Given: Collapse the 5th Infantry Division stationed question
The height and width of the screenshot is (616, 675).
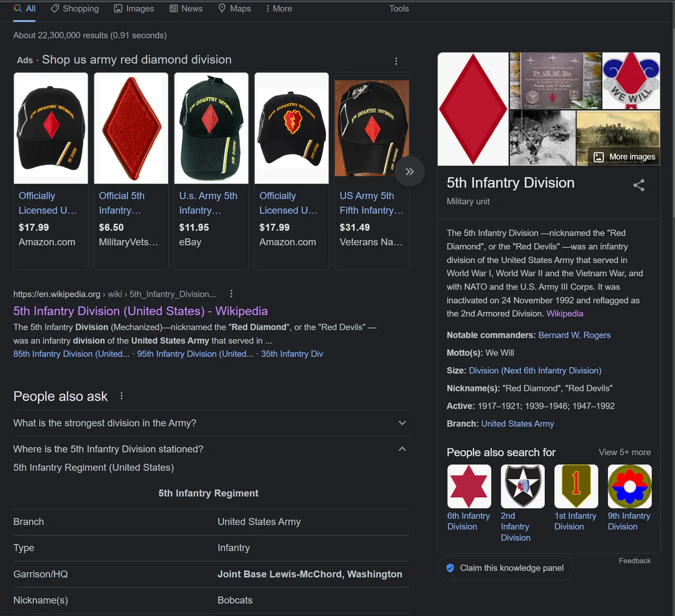Looking at the screenshot, I should [x=211, y=449].
